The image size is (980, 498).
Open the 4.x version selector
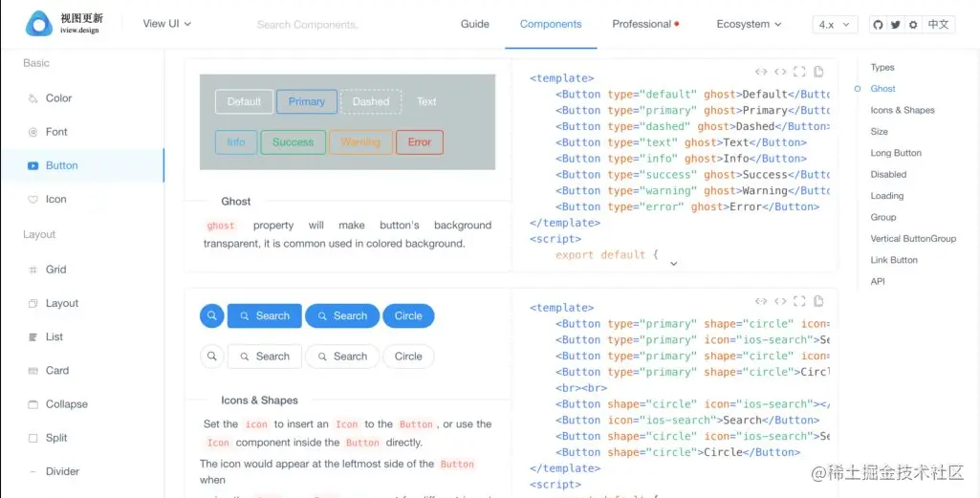point(835,24)
